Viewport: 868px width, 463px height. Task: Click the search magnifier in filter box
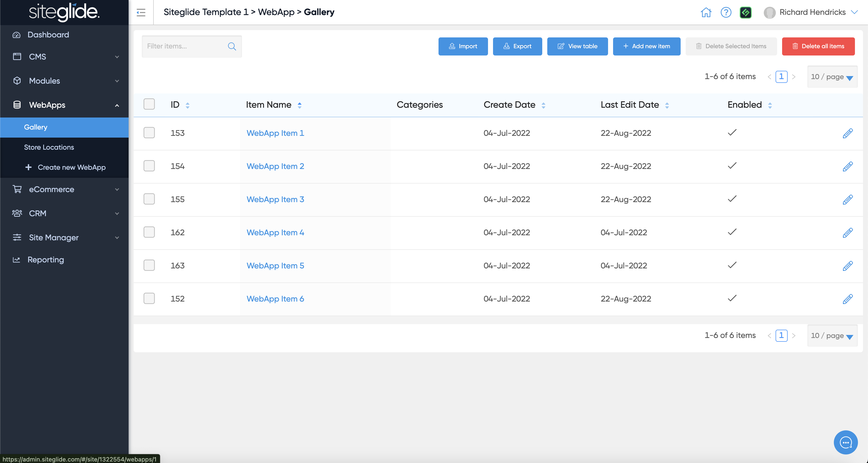232,46
